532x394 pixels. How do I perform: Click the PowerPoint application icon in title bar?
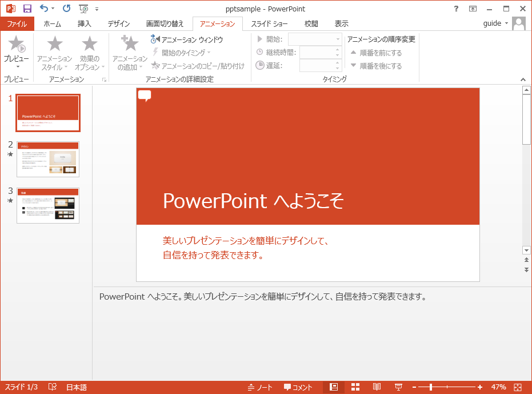pyautogui.click(x=11, y=9)
